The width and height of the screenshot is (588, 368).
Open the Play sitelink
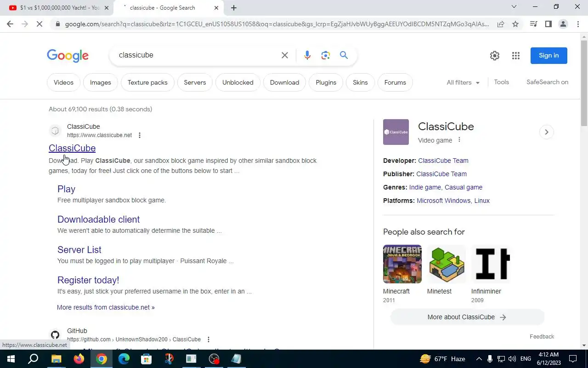66,189
